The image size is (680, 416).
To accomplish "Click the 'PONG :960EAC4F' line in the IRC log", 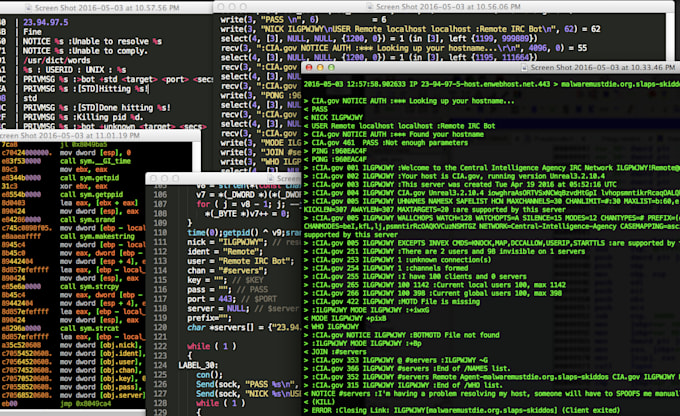I will (x=335, y=159).
